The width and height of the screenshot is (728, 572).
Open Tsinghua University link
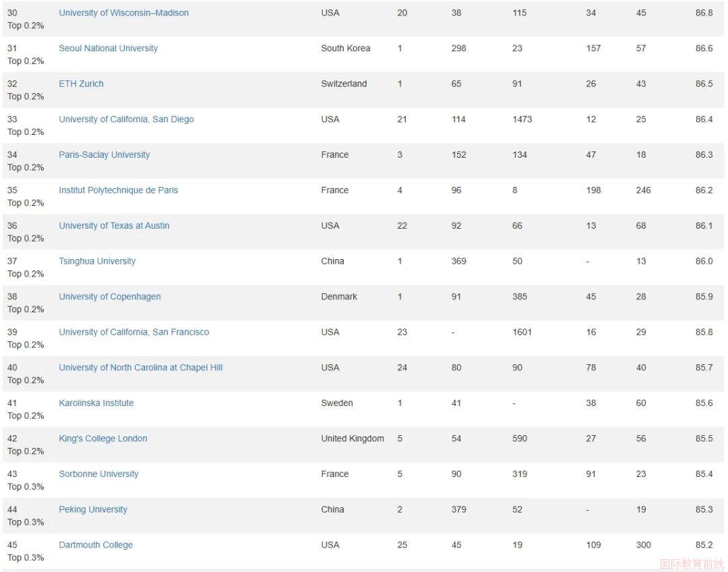pyautogui.click(x=97, y=261)
